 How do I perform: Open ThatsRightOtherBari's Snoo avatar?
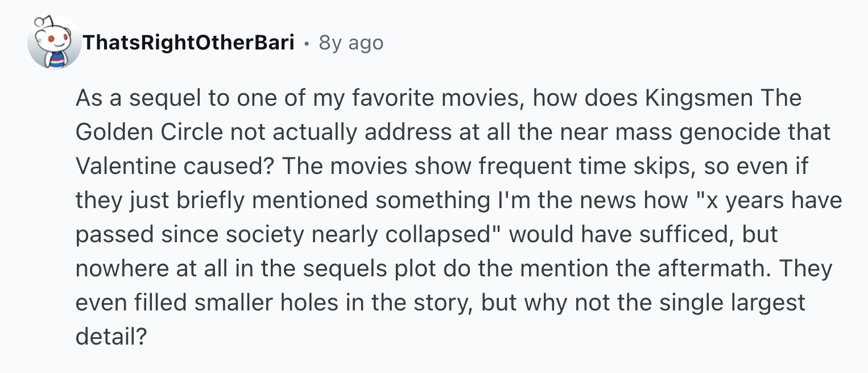(x=55, y=43)
